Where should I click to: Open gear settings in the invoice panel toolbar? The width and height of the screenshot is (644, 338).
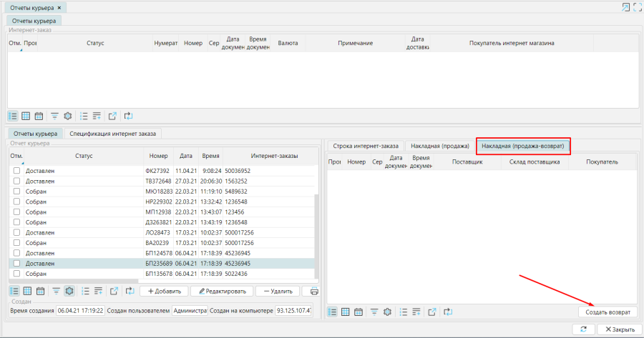coord(387,312)
